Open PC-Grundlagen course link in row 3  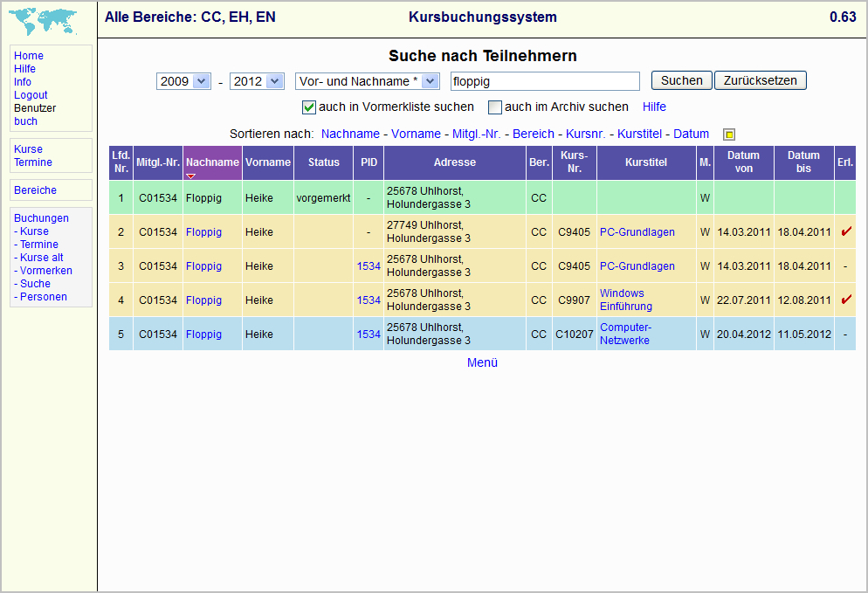pyautogui.click(x=637, y=266)
